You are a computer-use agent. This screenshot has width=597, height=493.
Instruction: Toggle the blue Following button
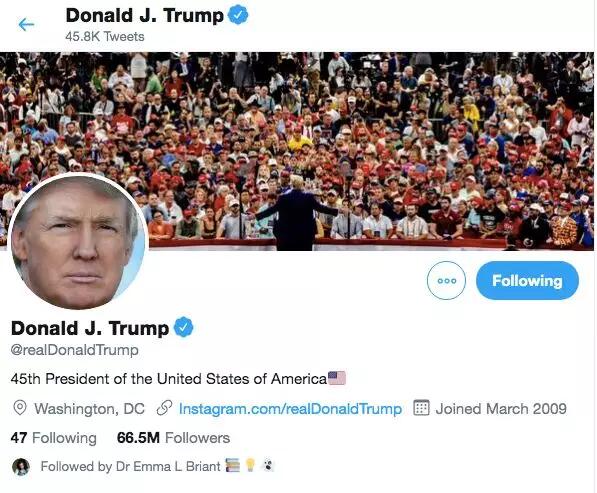pyautogui.click(x=527, y=281)
